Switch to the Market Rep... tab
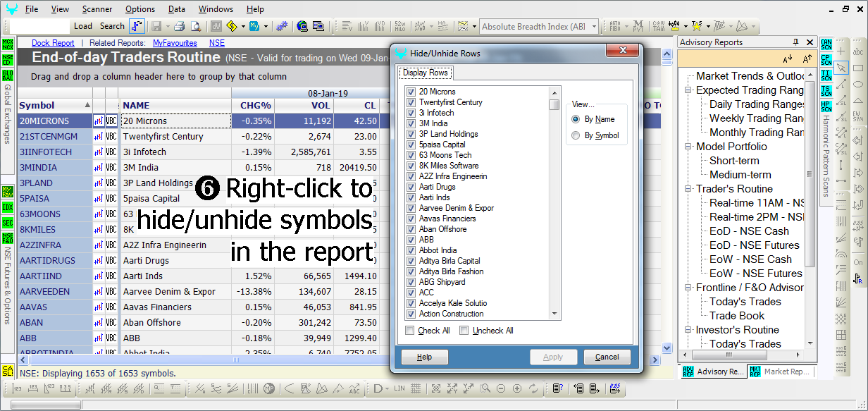Image resolution: width=868 pixels, height=411 pixels. click(780, 372)
